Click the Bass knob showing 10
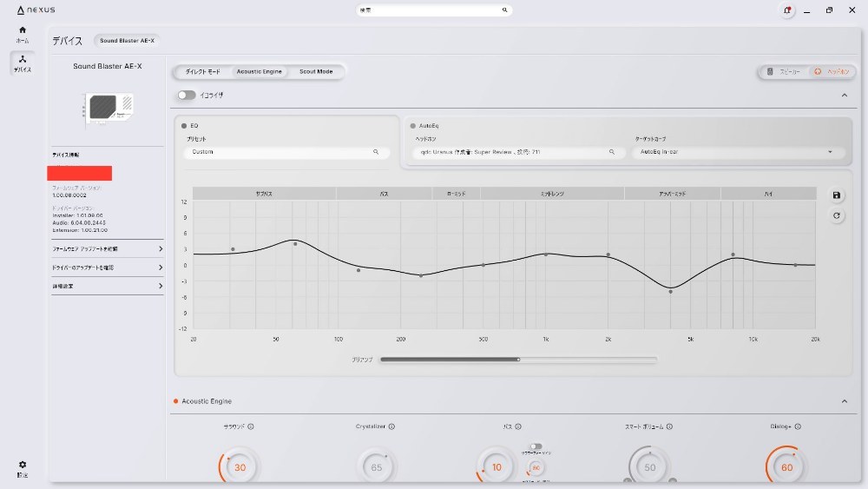Screen dimensions: 868x489 tap(496, 467)
